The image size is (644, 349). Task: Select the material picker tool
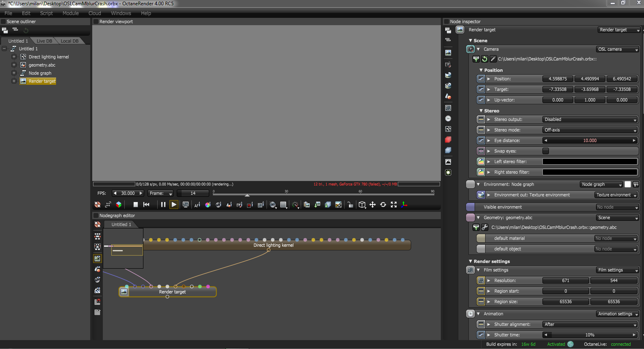click(x=218, y=205)
